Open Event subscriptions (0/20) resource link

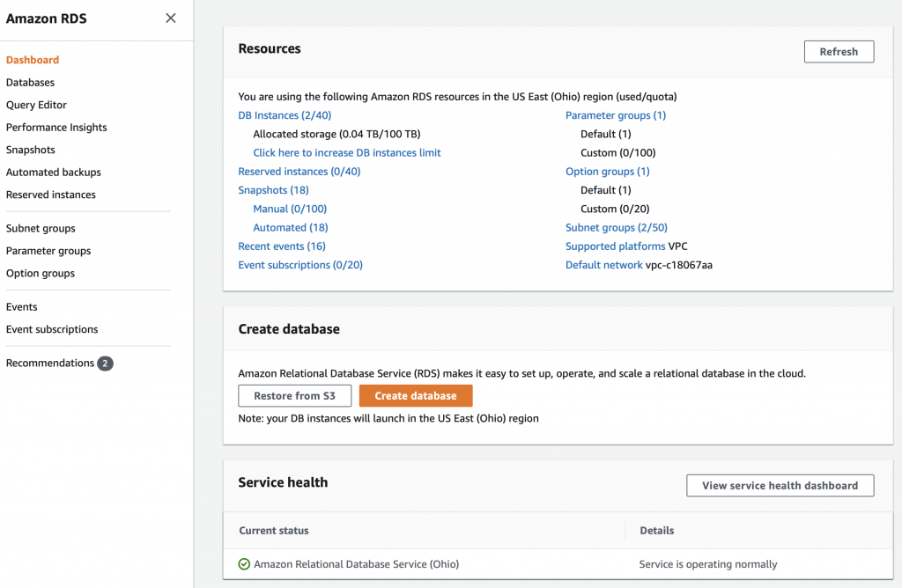(300, 265)
